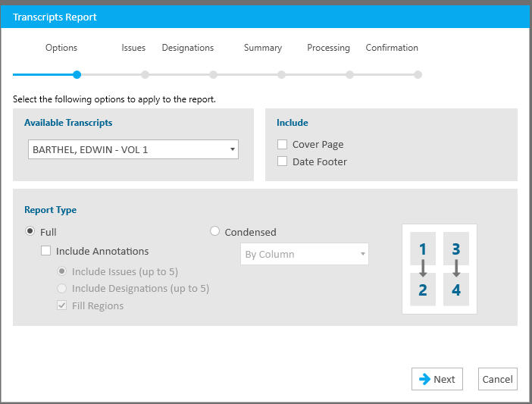Click the Options step label
532x404 pixels.
point(61,48)
